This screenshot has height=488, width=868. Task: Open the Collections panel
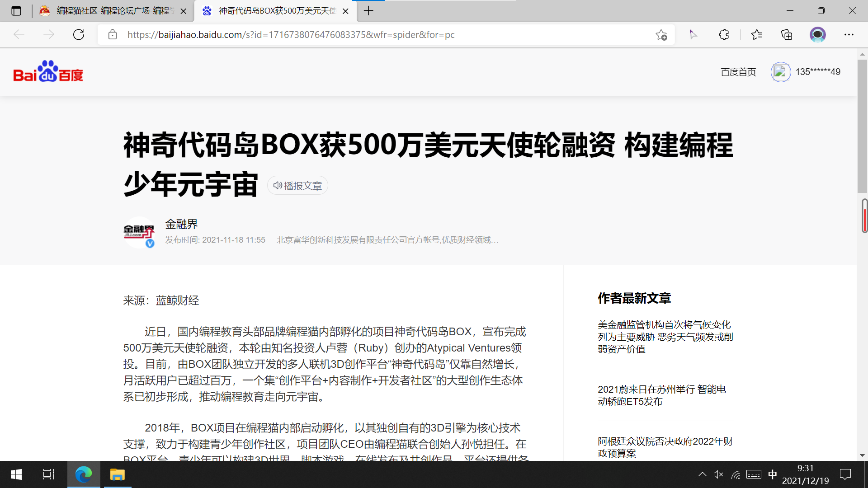click(787, 35)
